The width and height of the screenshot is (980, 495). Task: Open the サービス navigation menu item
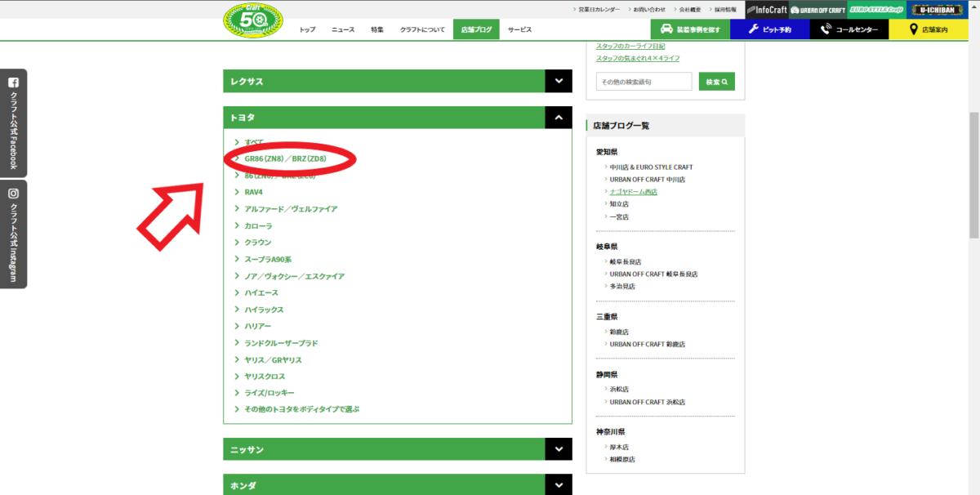point(519,29)
